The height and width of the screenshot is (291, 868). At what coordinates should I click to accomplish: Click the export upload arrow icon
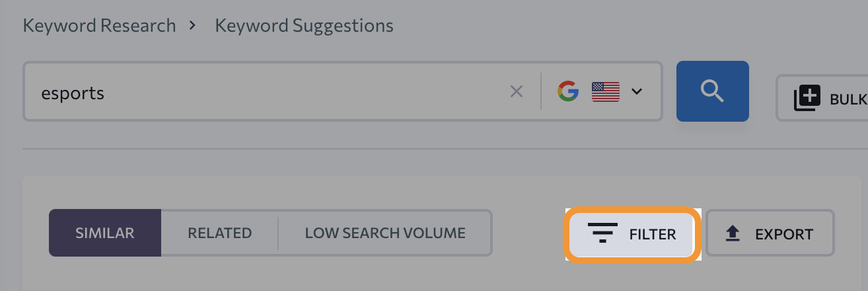(733, 233)
